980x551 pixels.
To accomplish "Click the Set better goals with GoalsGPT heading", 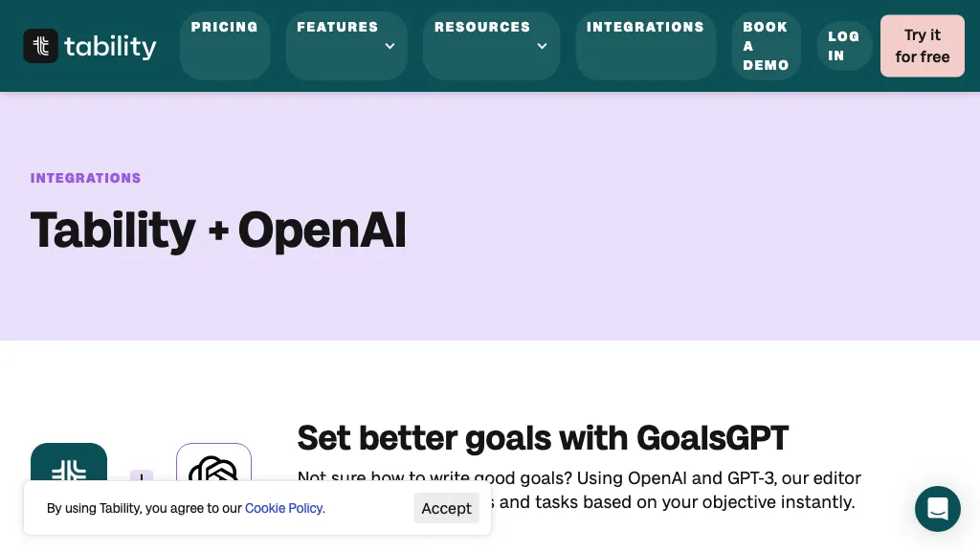I will coord(543,438).
